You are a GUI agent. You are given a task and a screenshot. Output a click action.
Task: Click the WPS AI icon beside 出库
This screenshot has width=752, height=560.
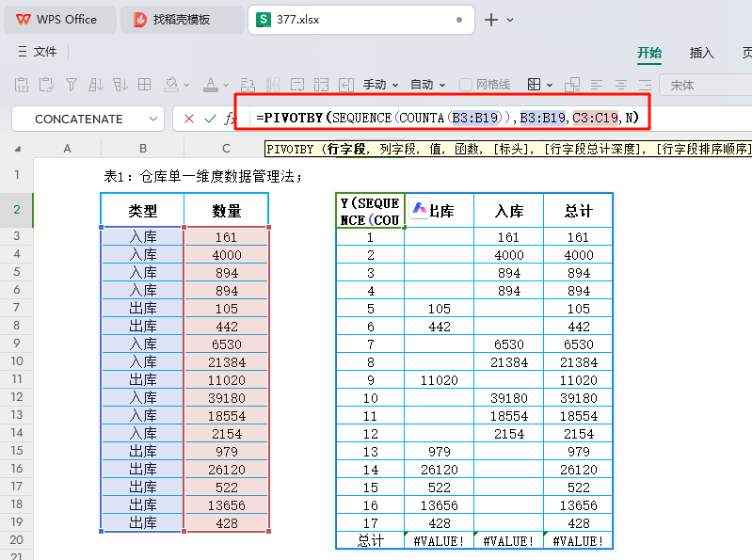420,208
